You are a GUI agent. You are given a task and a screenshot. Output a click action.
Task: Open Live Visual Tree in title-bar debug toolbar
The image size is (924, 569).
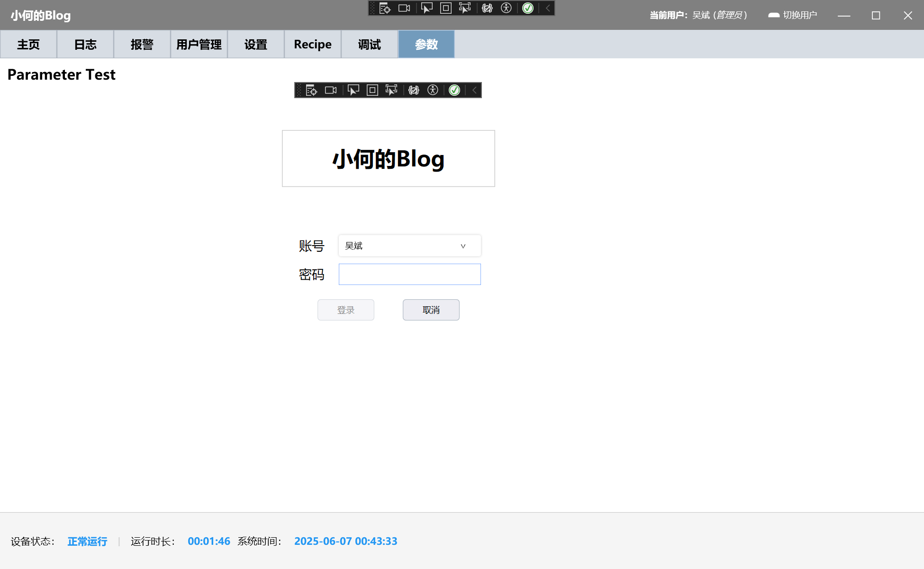pyautogui.click(x=385, y=8)
